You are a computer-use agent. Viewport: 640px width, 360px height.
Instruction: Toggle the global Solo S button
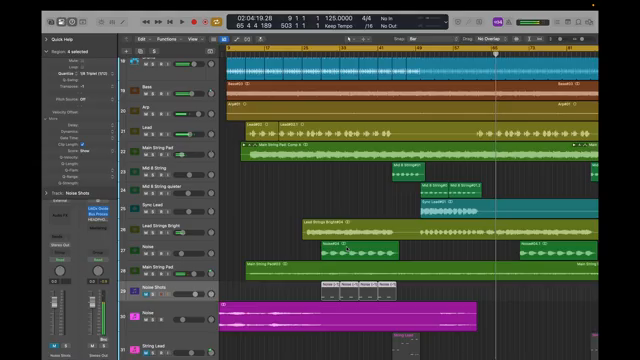click(154, 51)
